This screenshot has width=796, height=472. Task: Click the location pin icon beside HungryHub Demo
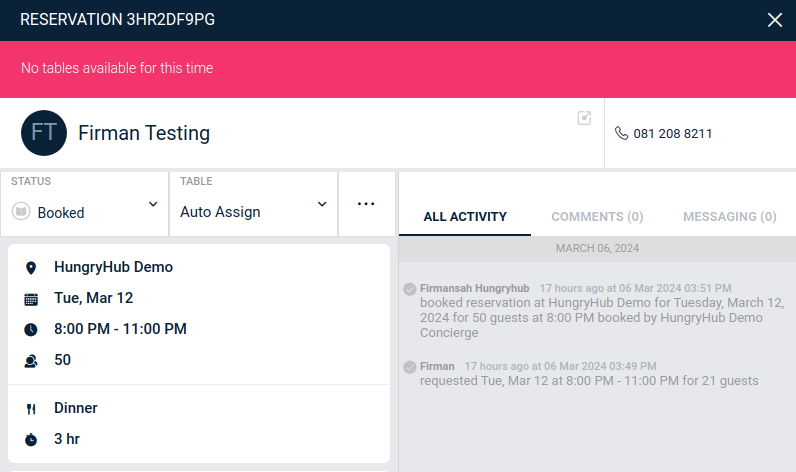(x=31, y=268)
